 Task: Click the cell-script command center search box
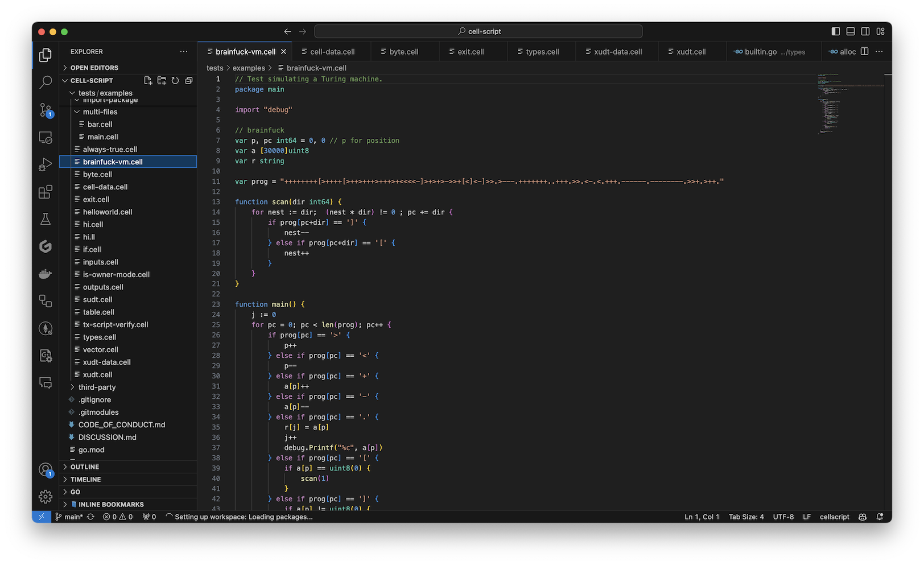(478, 31)
